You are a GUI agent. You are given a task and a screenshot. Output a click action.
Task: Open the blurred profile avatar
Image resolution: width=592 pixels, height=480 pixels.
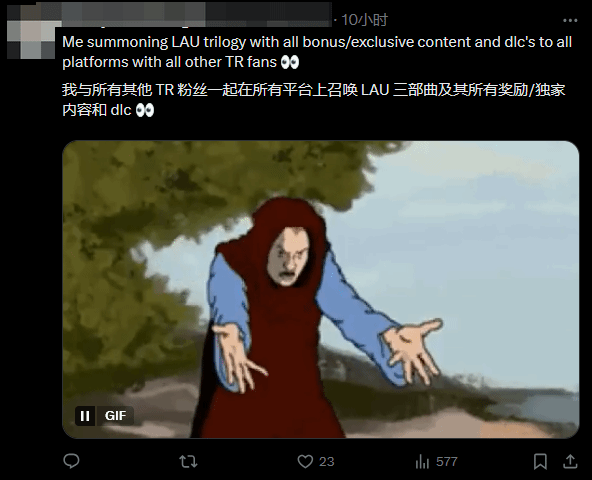point(31,40)
